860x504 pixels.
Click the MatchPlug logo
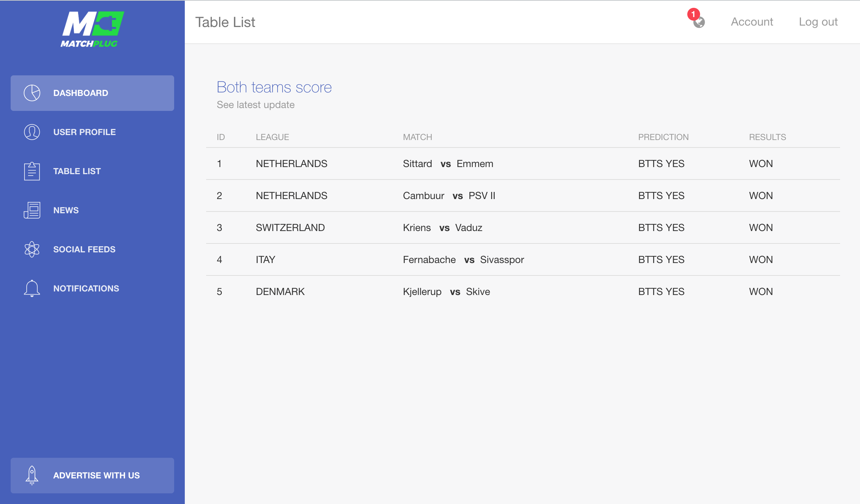click(x=92, y=30)
